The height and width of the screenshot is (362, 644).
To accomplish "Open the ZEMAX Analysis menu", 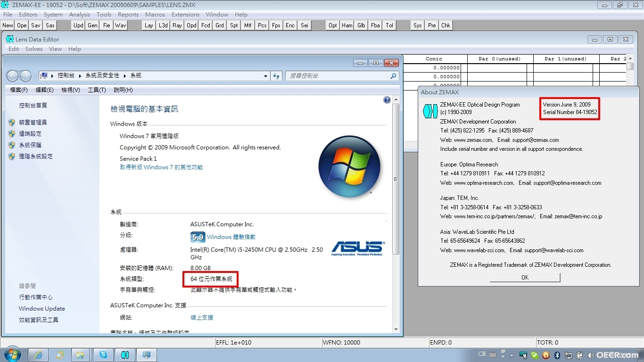I will (80, 15).
